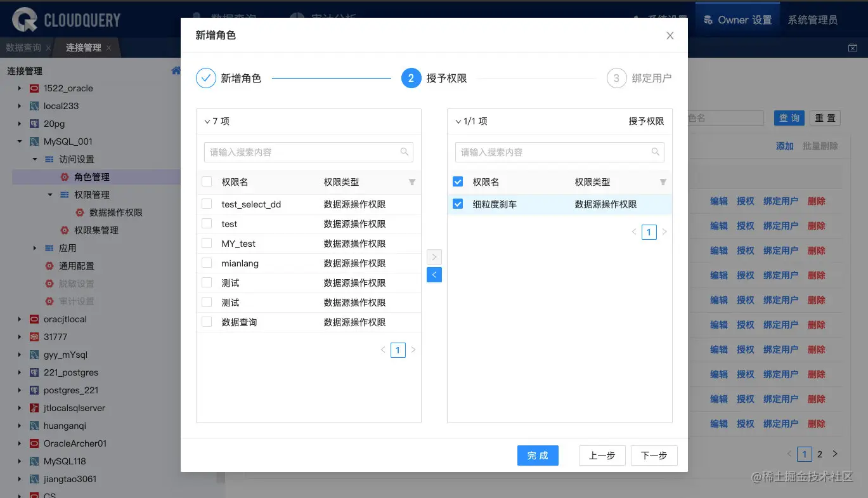Viewport: 868px width, 498px height.
Task: Click the home icon in the breadcrumb
Action: [x=176, y=70]
